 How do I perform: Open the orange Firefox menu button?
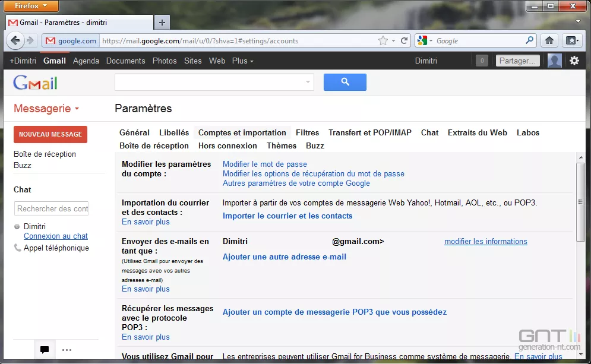[x=33, y=6]
